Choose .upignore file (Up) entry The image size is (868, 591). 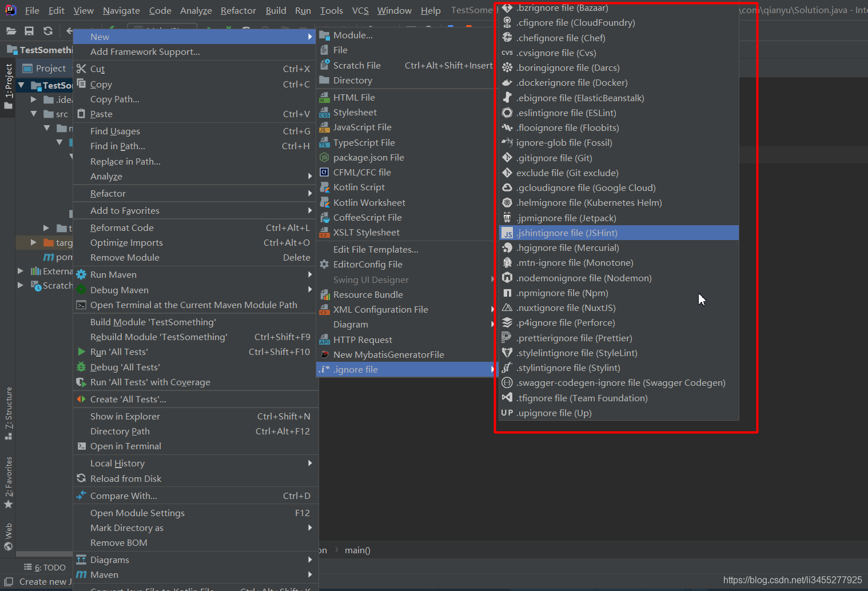pos(619,413)
